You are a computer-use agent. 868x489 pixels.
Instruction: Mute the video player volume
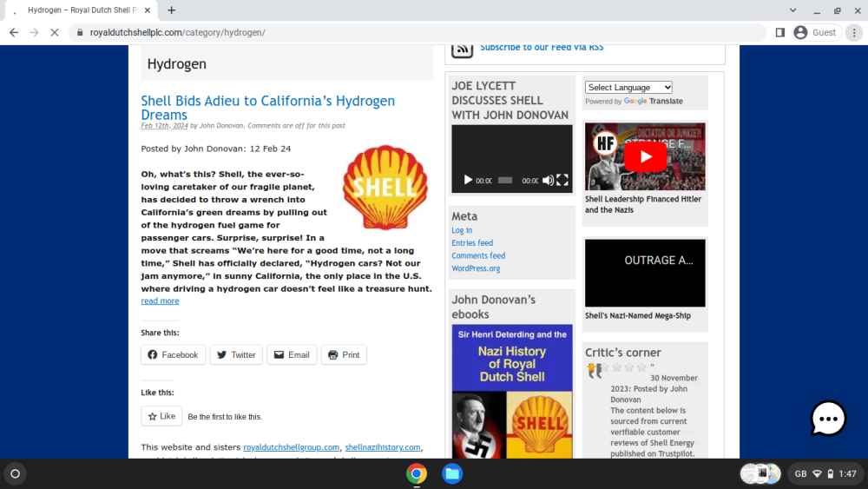coord(548,180)
